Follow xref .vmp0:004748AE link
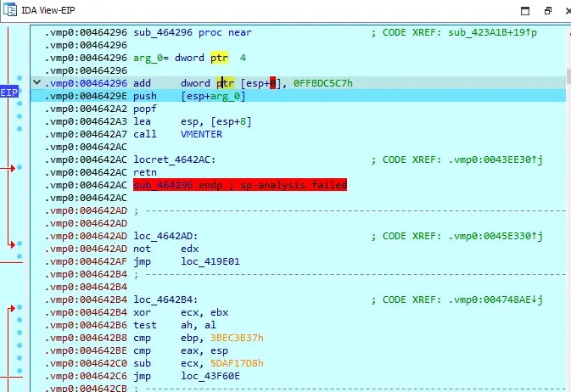 point(495,300)
